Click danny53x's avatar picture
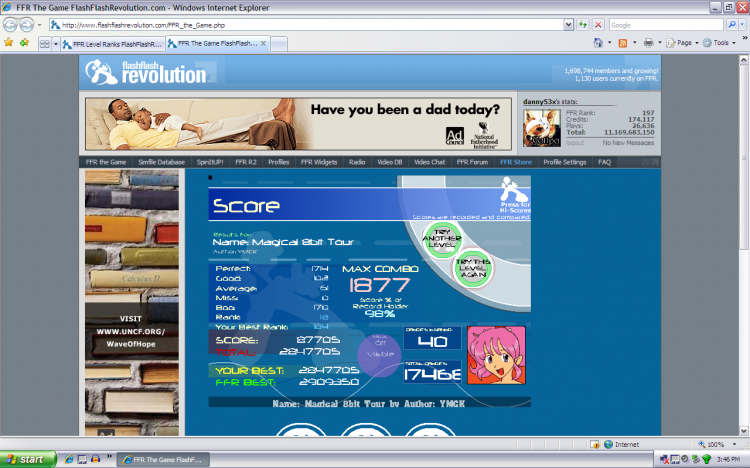This screenshot has width=750, height=468. pyautogui.click(x=541, y=128)
